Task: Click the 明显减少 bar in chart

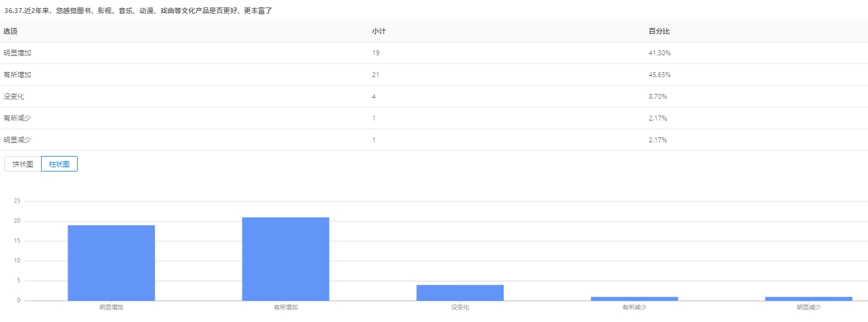Action: click(x=808, y=299)
